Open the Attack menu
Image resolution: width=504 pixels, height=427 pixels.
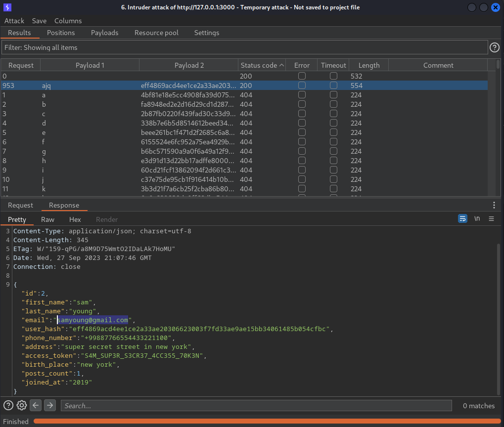coord(14,21)
